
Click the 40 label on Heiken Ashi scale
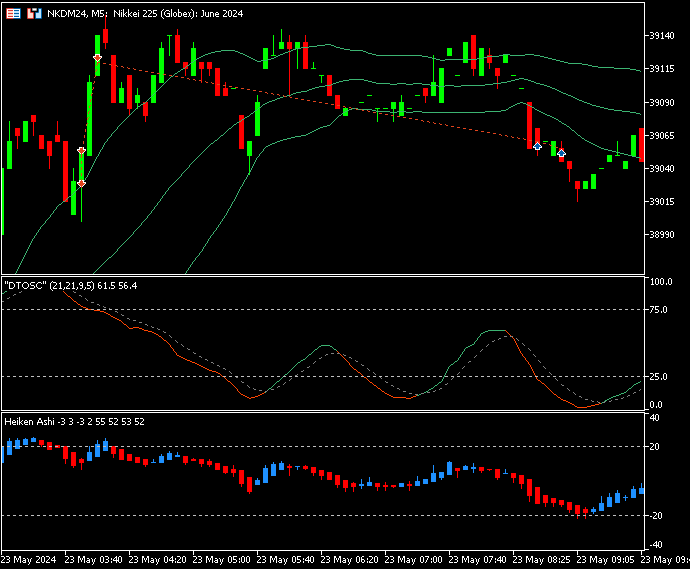(655, 418)
